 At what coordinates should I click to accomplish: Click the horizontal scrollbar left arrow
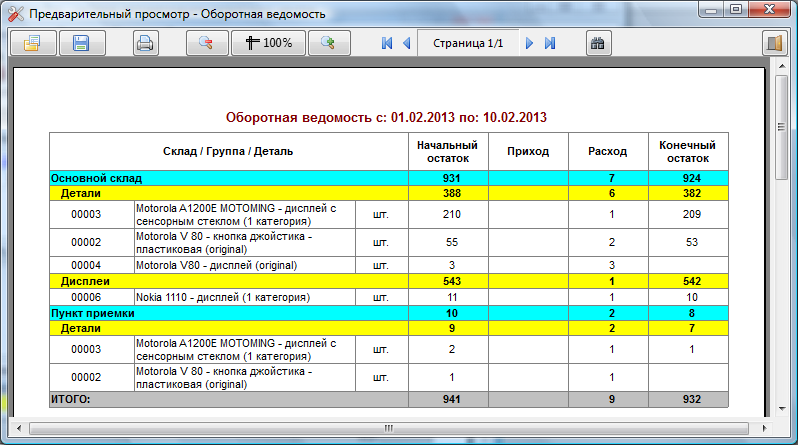[19, 428]
